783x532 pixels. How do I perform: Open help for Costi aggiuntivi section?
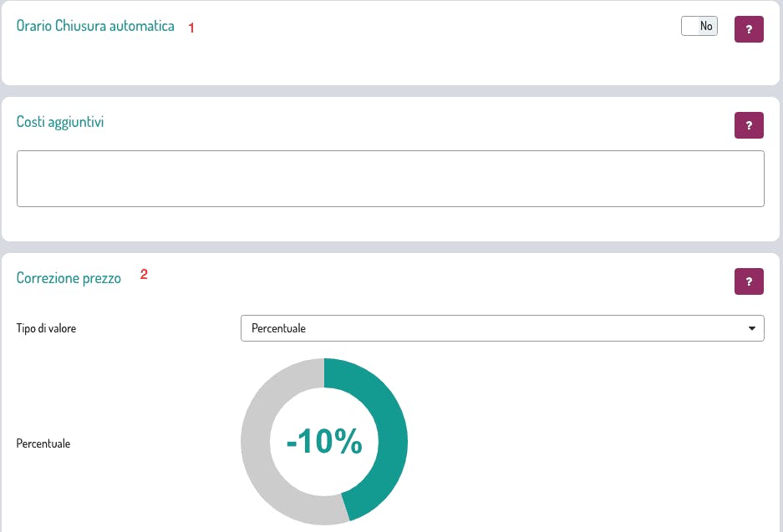click(749, 125)
